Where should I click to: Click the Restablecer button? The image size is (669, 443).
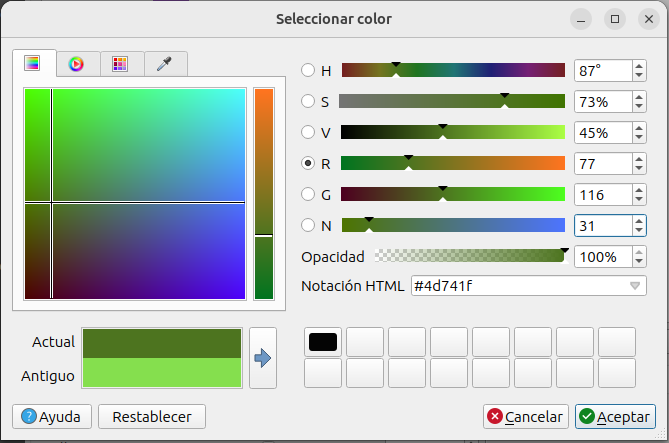152,416
